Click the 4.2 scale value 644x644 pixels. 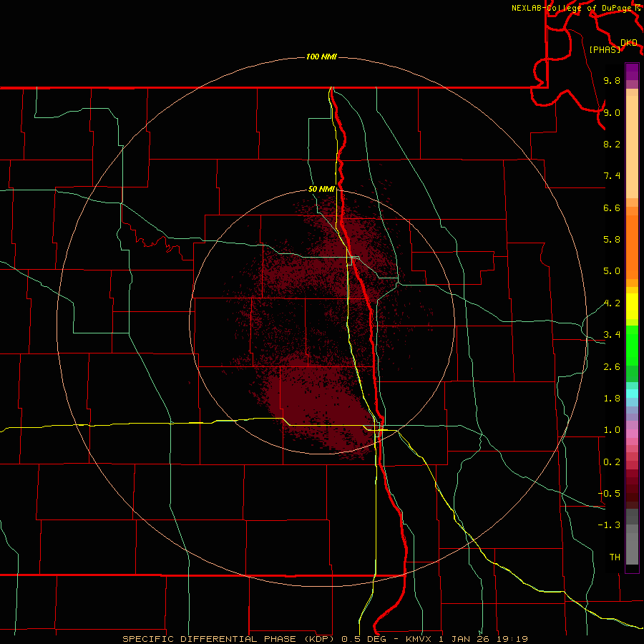[612, 303]
